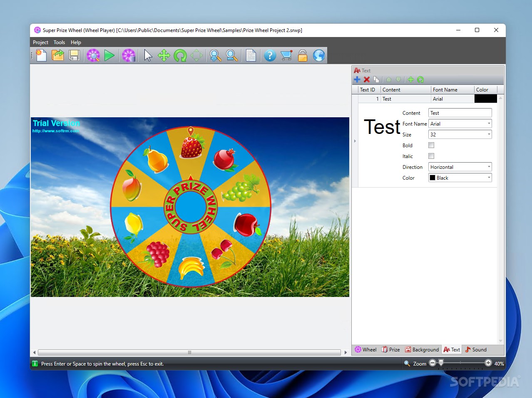Open a project with the folder icon

[58, 55]
